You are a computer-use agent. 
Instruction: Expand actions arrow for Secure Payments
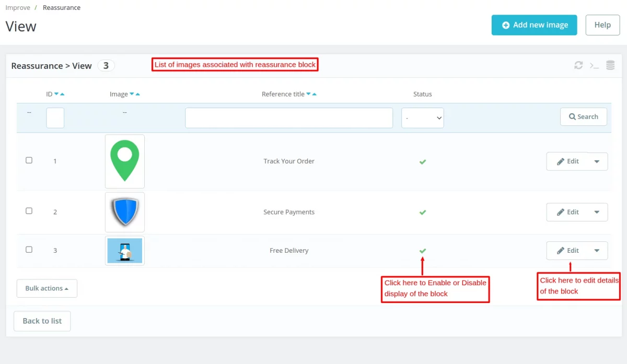(x=597, y=212)
